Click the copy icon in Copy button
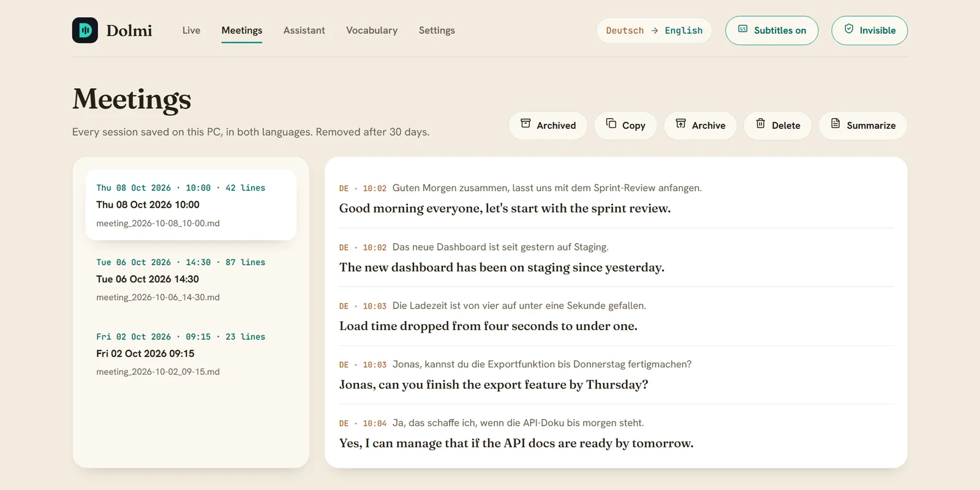 click(611, 123)
